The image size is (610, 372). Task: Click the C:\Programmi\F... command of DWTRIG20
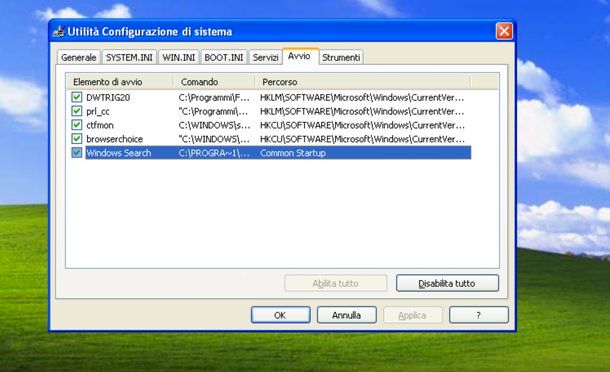[214, 97]
